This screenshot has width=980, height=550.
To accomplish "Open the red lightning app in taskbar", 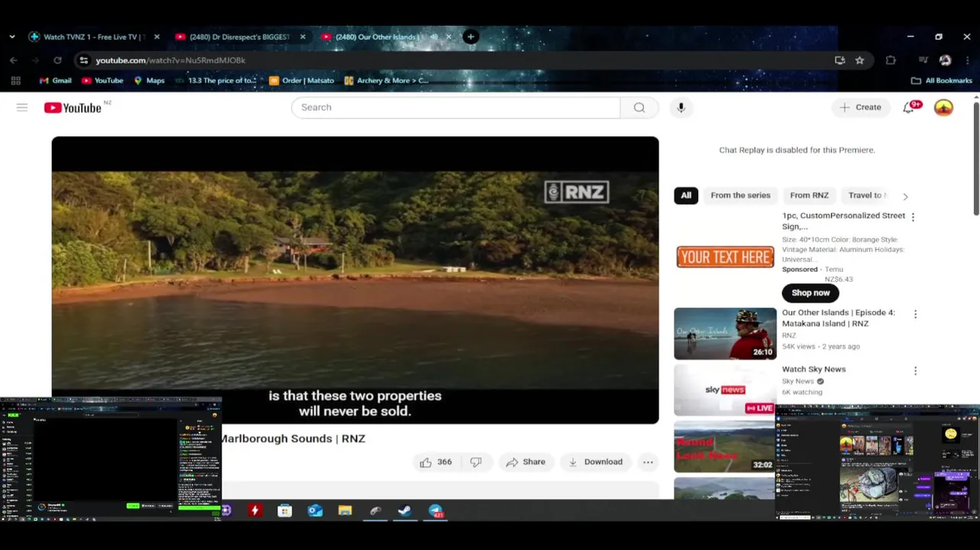I will tap(255, 511).
